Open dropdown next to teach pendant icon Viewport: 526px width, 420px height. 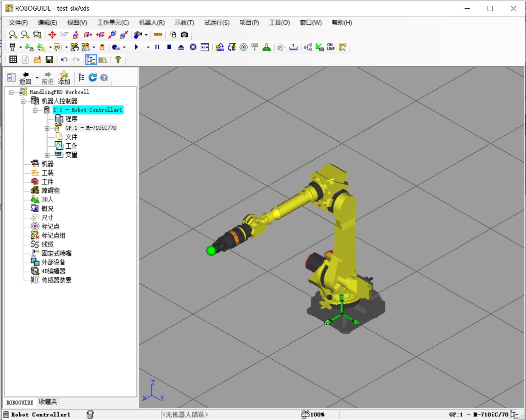coord(20,47)
